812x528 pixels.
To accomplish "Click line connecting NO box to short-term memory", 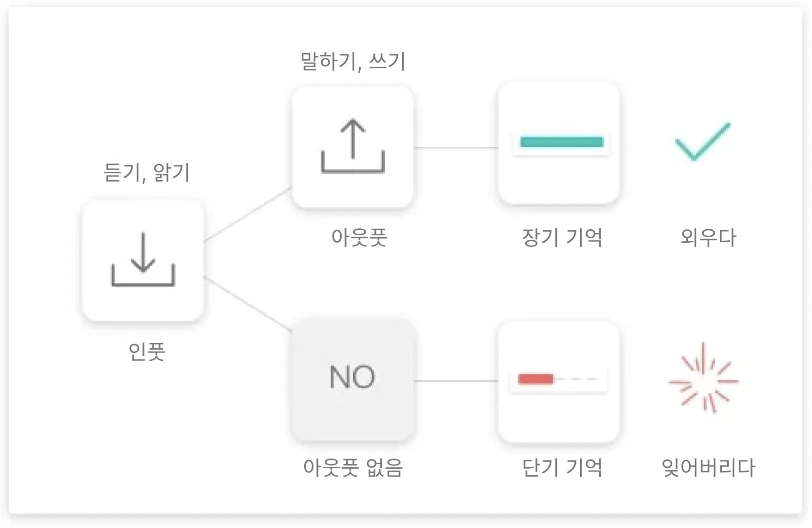I will click(456, 381).
